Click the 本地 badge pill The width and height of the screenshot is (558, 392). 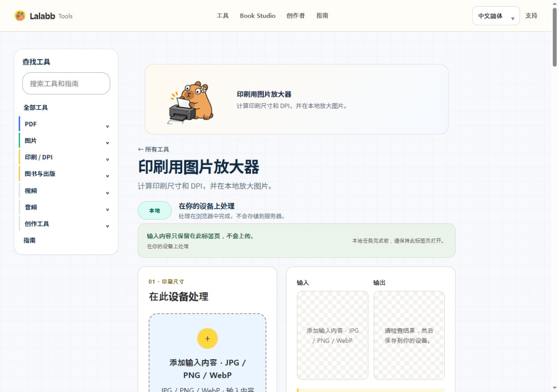click(155, 210)
